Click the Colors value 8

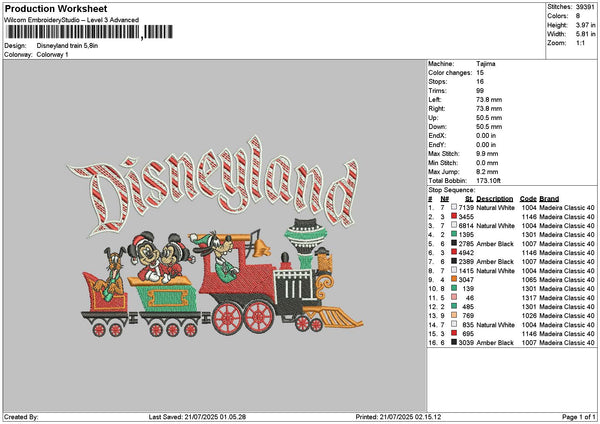point(578,16)
